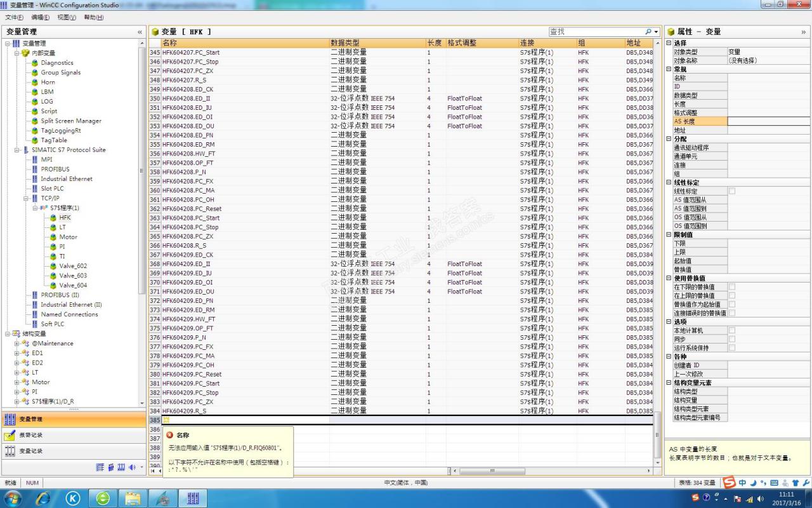The image size is (812, 508).
Task: Switch to the 变量记录 navigation tab
Action: pos(73,451)
